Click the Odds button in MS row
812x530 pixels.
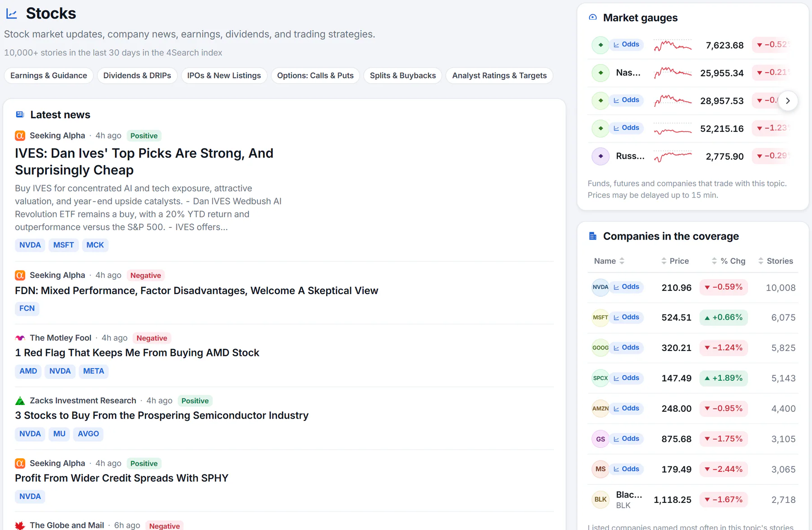tap(626, 469)
